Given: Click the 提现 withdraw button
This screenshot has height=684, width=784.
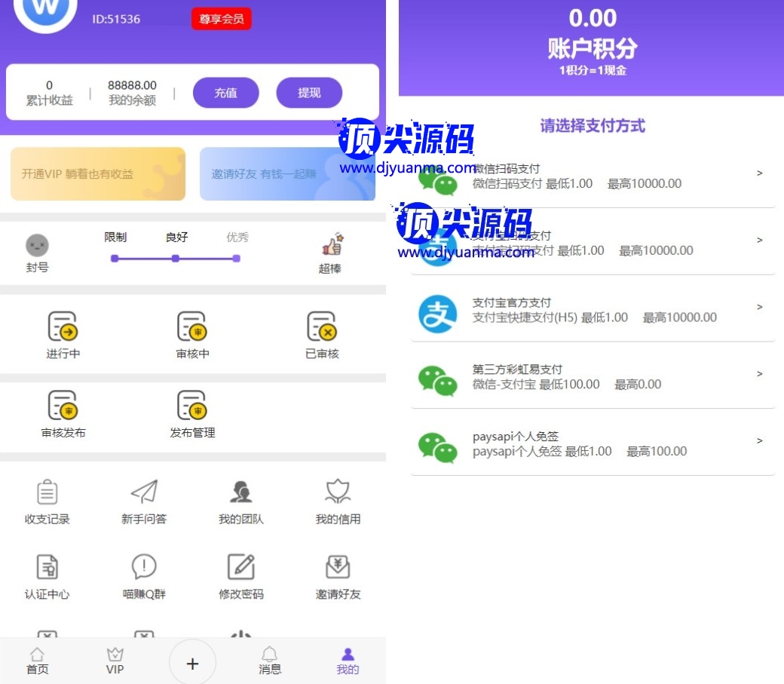Looking at the screenshot, I should coord(309,93).
